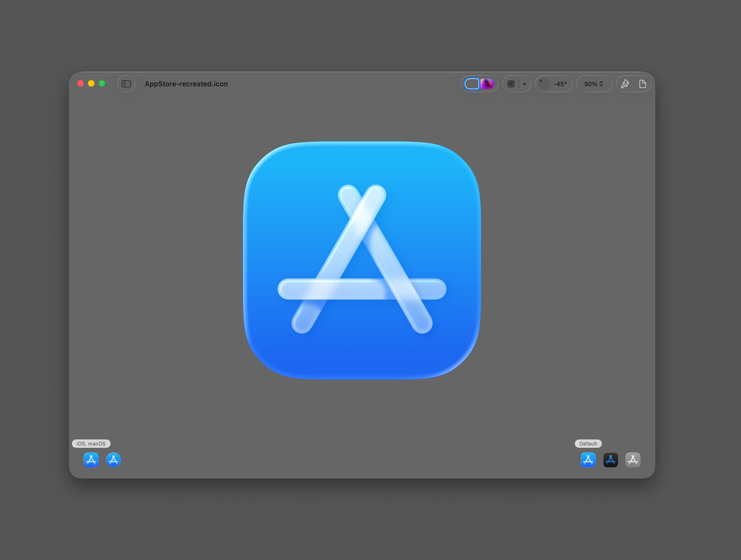This screenshot has height=560, width=741.
Task: Choose the Default blue appearance thumbnail
Action: 588,460
